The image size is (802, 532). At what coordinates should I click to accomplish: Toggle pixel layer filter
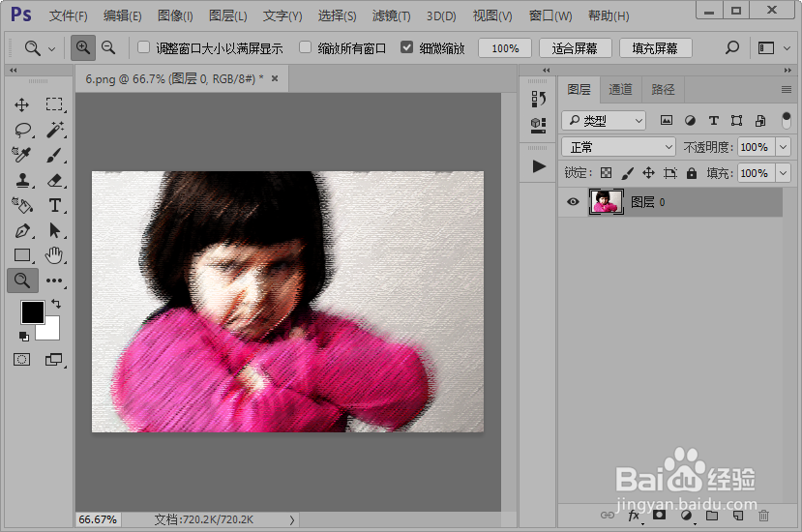click(666, 120)
